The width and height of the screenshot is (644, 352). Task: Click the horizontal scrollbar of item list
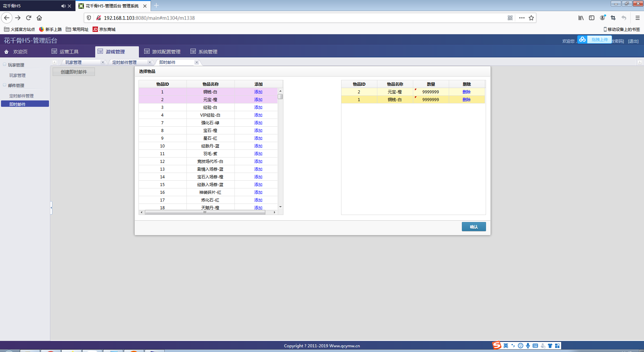205,212
